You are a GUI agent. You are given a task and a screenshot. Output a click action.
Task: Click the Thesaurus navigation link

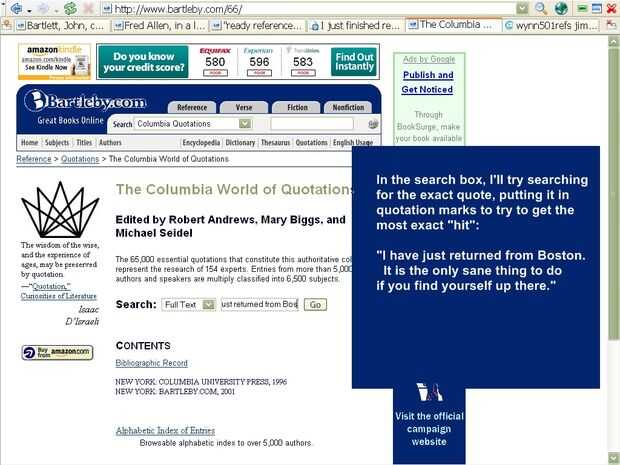click(x=276, y=142)
